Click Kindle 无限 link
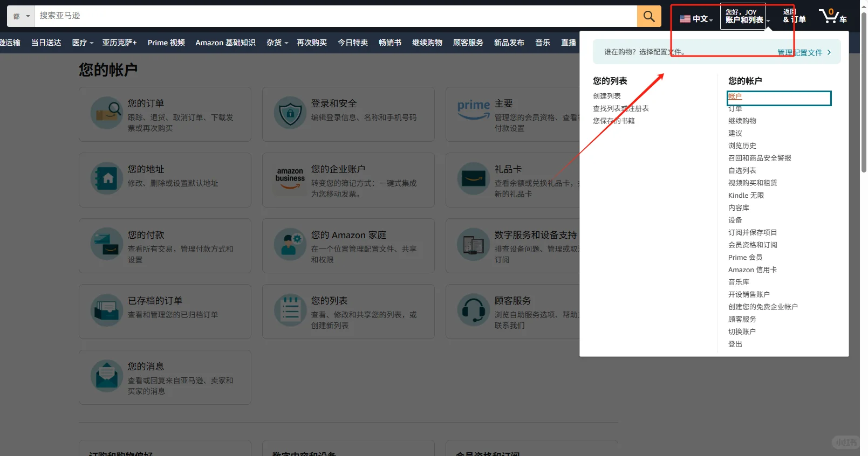The height and width of the screenshot is (456, 868). pos(746,195)
